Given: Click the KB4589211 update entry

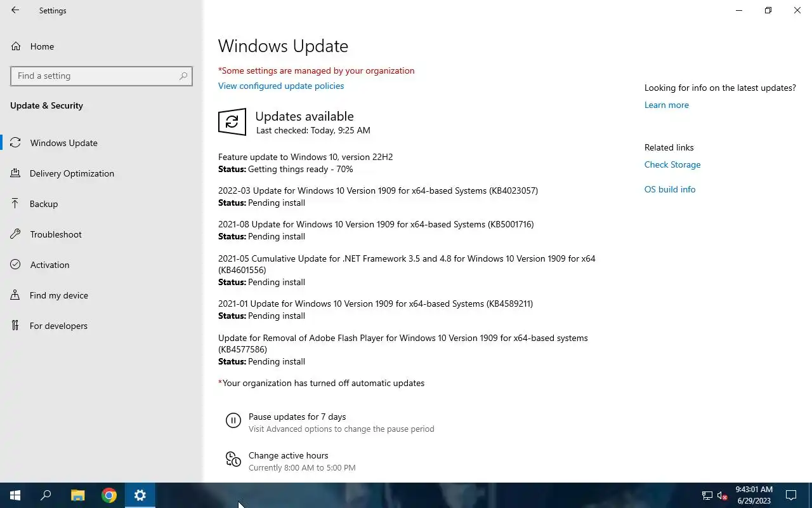Looking at the screenshot, I should 376,304.
